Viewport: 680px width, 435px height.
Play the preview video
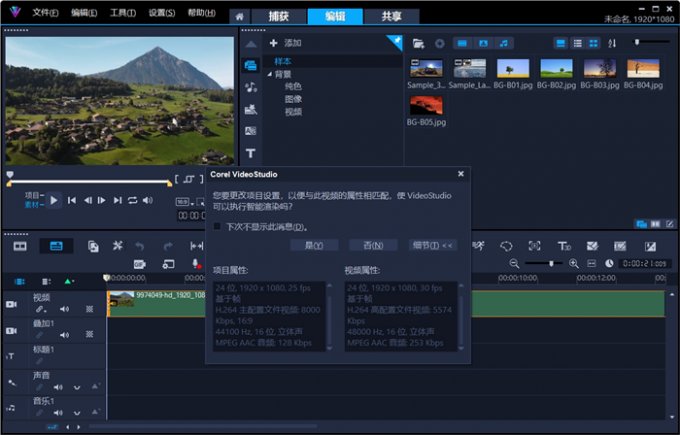click(54, 200)
